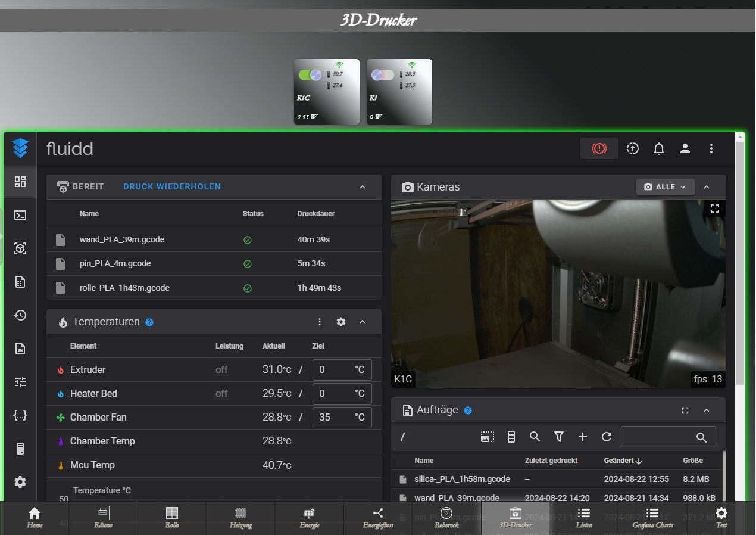
Task: Collapse the Temperaturen panel
Action: point(362,322)
